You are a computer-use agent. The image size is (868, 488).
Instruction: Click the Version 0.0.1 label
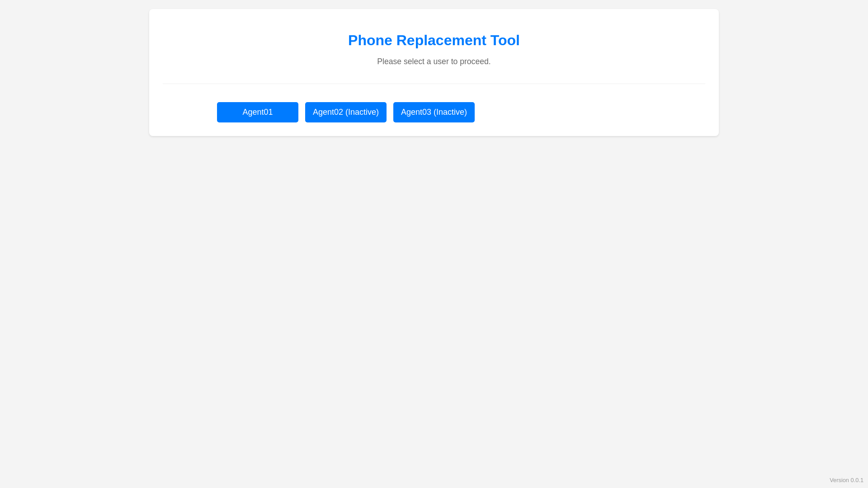point(846,480)
